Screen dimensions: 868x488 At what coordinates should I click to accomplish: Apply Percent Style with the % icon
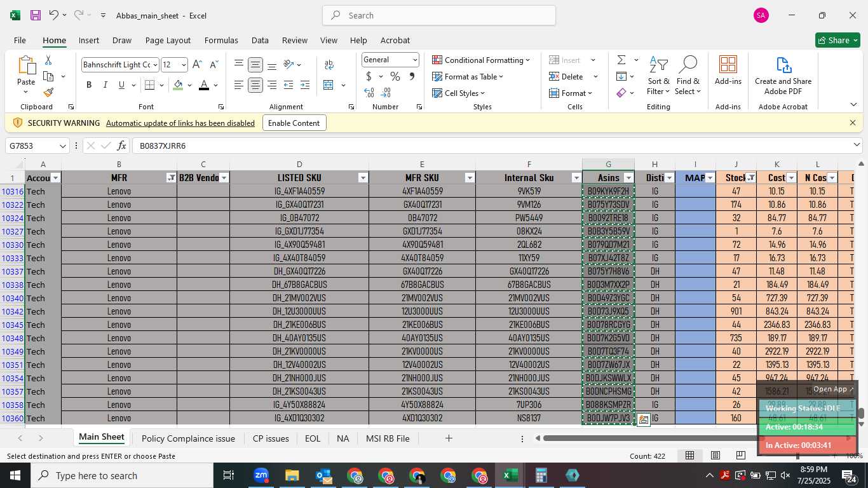(395, 76)
